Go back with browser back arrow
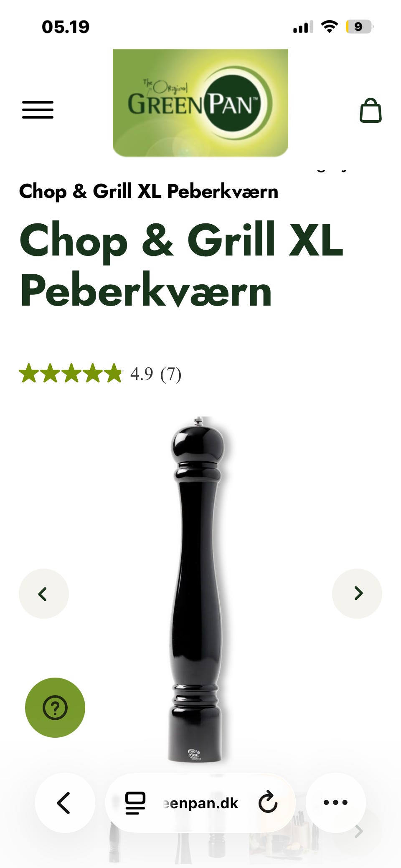The height and width of the screenshot is (868, 401). pyautogui.click(x=65, y=802)
